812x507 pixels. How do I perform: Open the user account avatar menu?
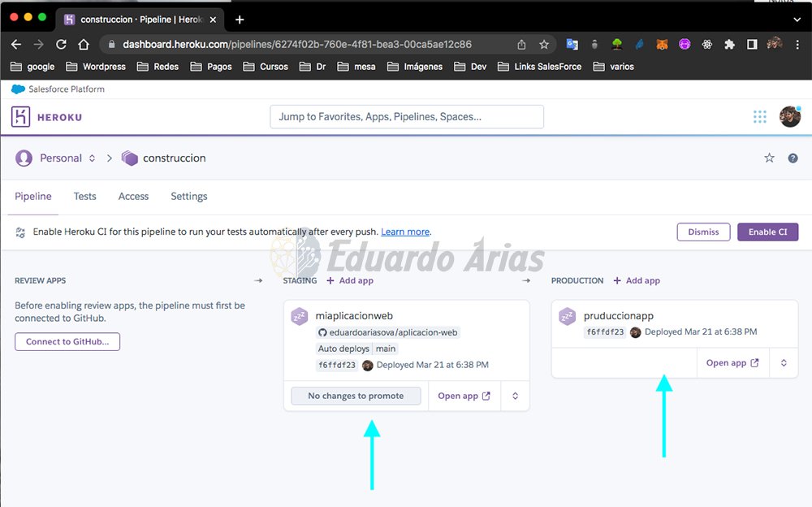click(790, 117)
